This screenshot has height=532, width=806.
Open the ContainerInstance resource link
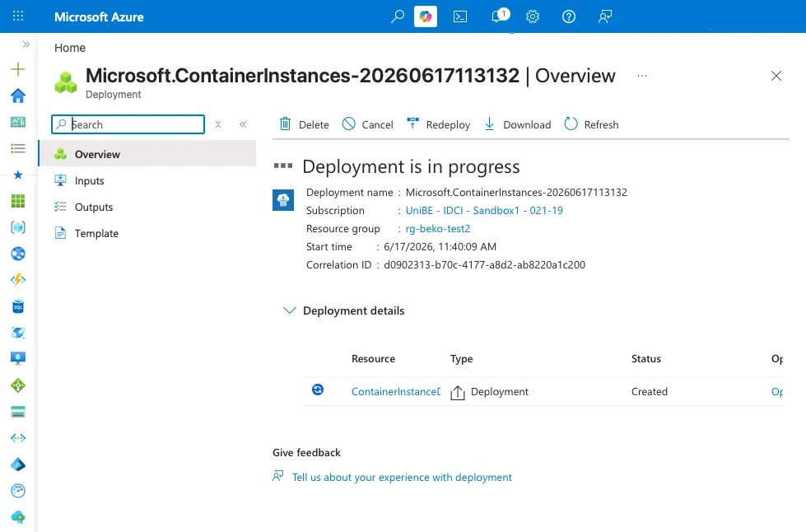[396, 392]
